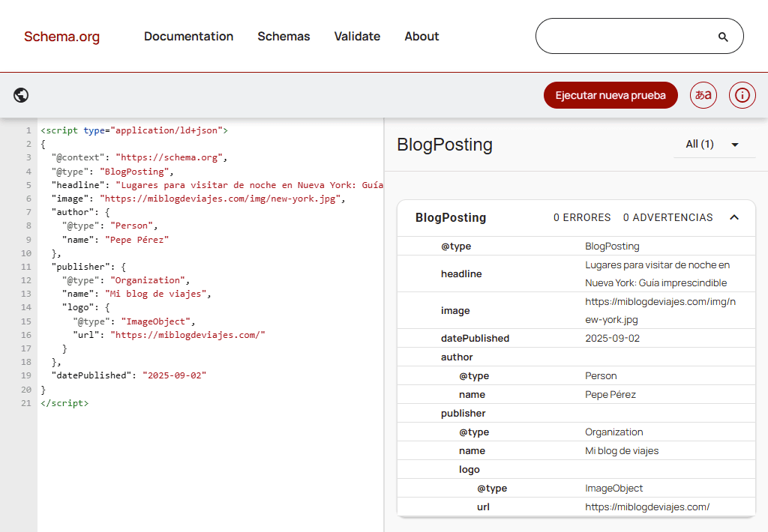
Task: Open the About page
Action: point(421,37)
